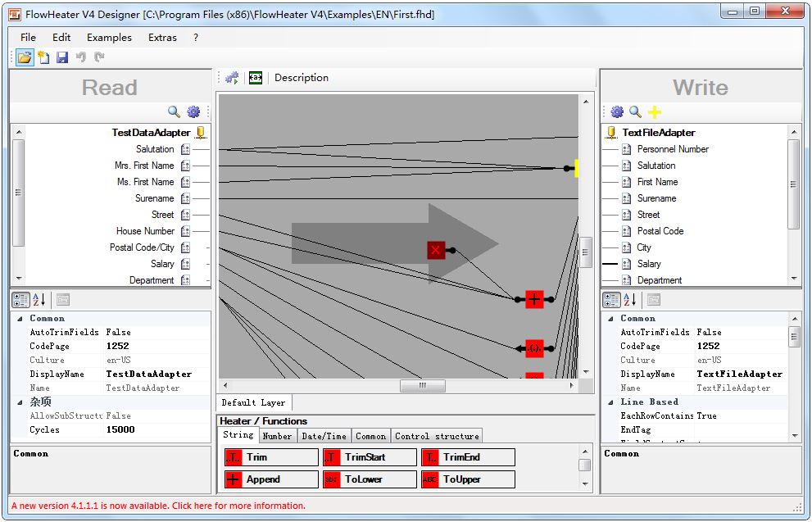Click the canvas horizontal scrollbar thumb
The image size is (812, 522).
pos(423,386)
